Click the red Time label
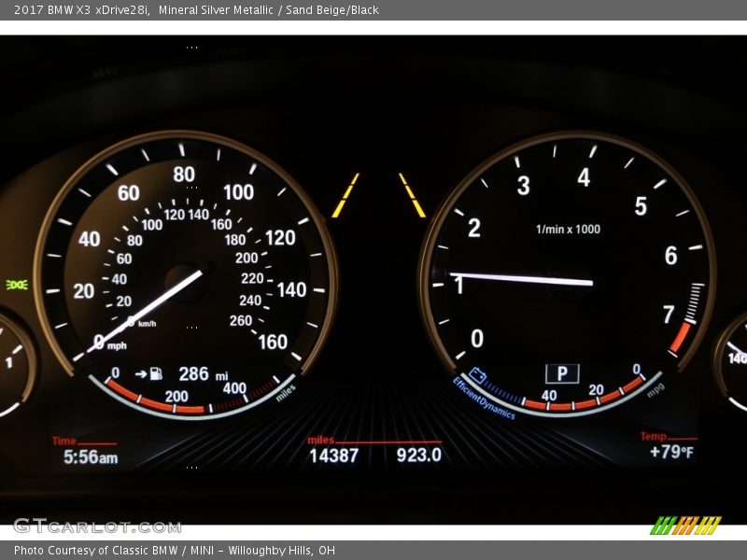This screenshot has height=560, width=747. 63,441
